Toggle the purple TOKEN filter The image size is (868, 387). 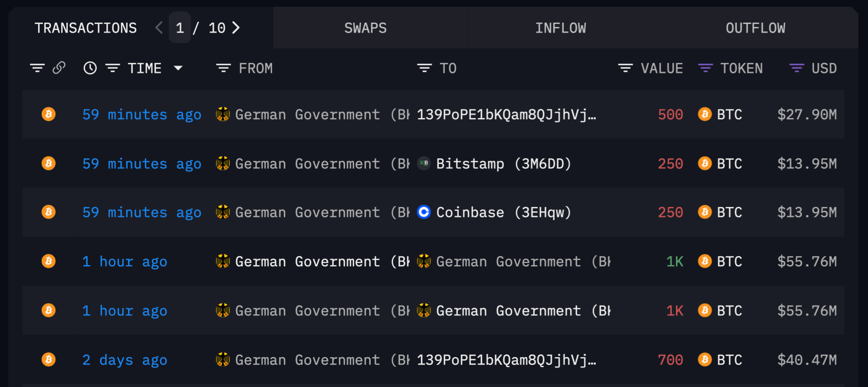705,68
